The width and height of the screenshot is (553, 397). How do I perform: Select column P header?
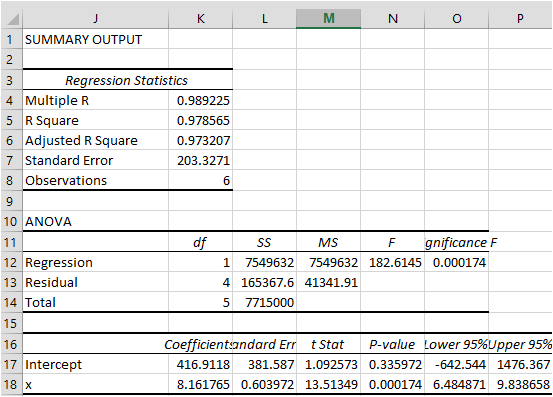click(521, 18)
